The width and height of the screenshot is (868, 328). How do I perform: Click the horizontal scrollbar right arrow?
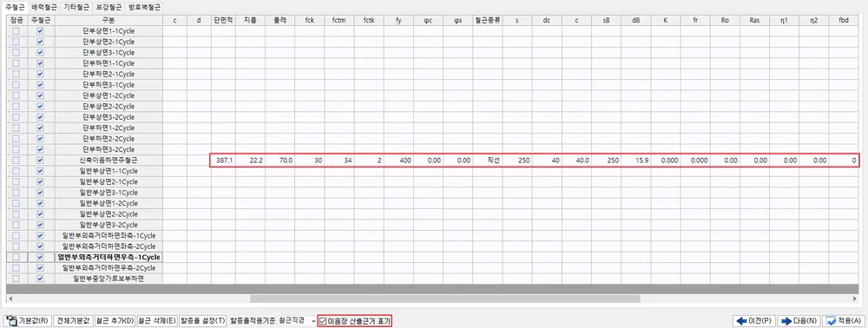coord(855,298)
